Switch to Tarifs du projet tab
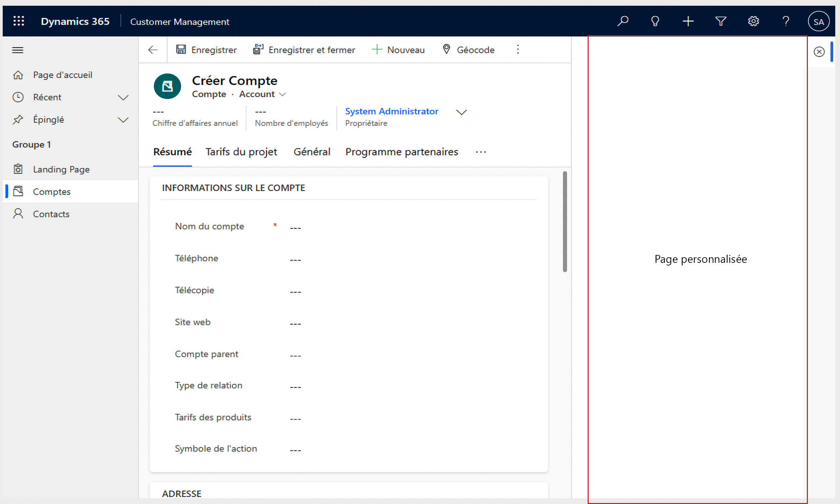This screenshot has height=504, width=840. click(241, 152)
